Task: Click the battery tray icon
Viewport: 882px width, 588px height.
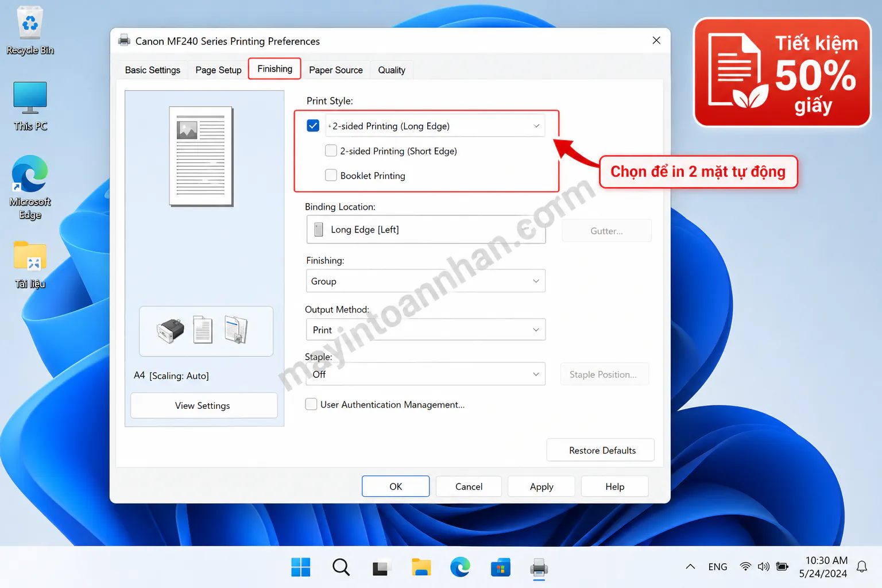Action: pyautogui.click(x=782, y=567)
